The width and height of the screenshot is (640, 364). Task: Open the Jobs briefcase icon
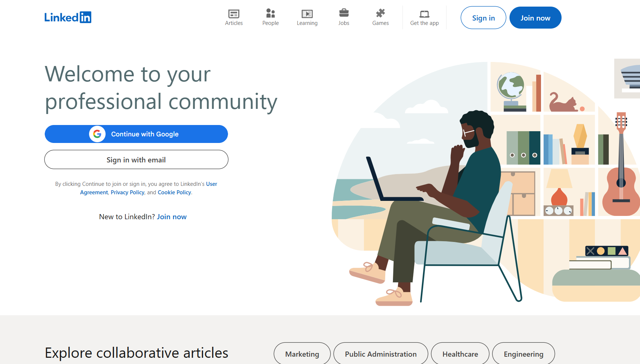tap(344, 13)
